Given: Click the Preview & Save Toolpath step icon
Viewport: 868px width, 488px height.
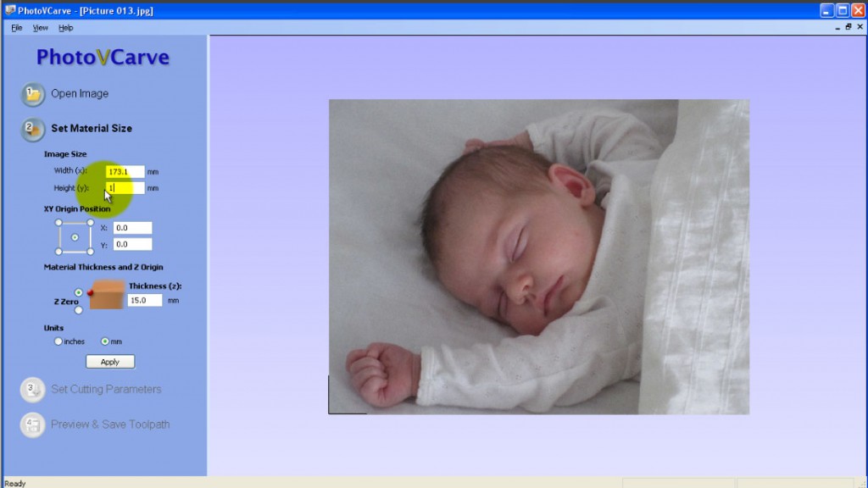Looking at the screenshot, I should point(33,424).
